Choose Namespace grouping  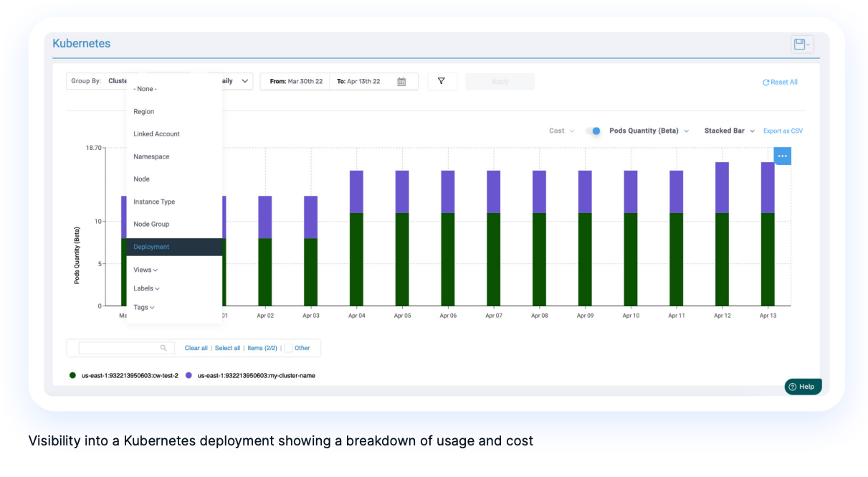pos(174,156)
